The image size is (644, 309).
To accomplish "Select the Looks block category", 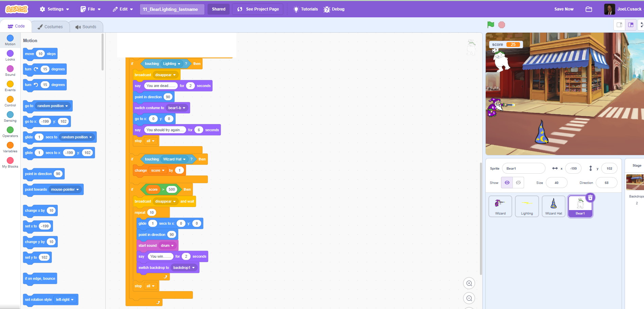I will [10, 55].
